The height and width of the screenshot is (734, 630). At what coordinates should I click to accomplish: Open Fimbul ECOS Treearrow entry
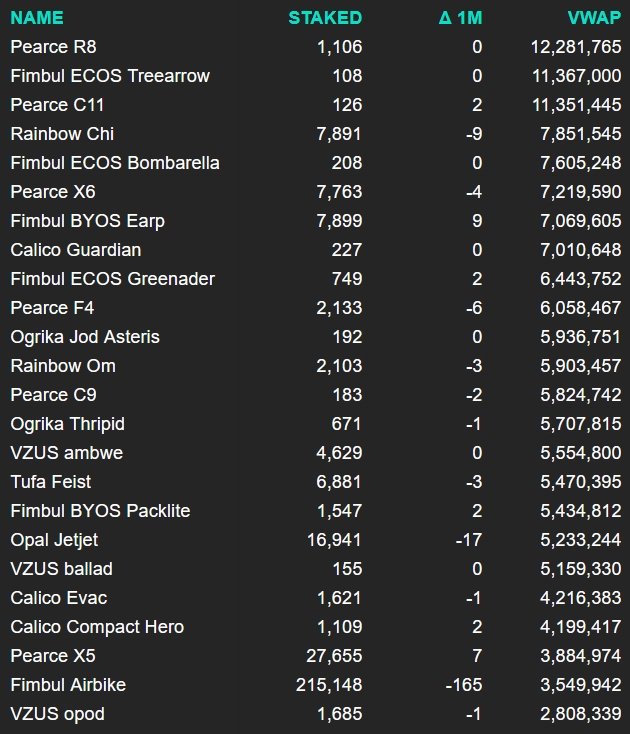[110, 76]
